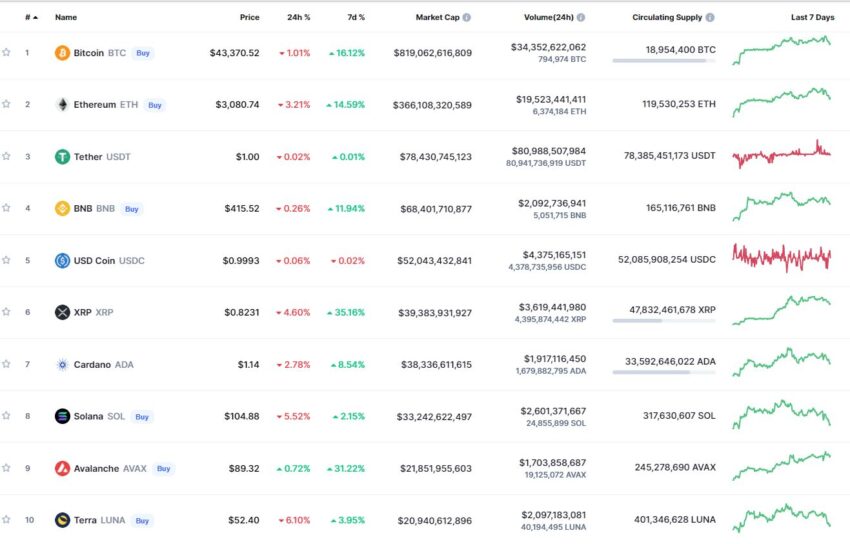
Task: Click the Ethereum diamond logo icon
Action: [62, 105]
